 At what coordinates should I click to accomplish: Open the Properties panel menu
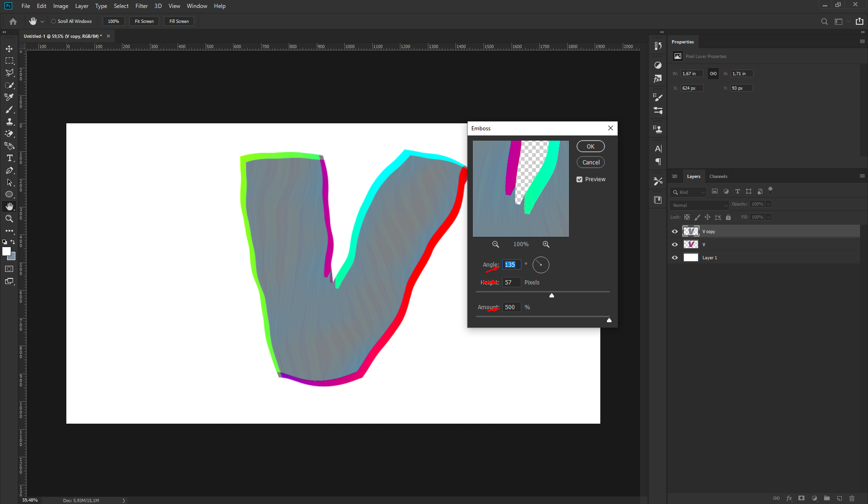pyautogui.click(x=862, y=42)
